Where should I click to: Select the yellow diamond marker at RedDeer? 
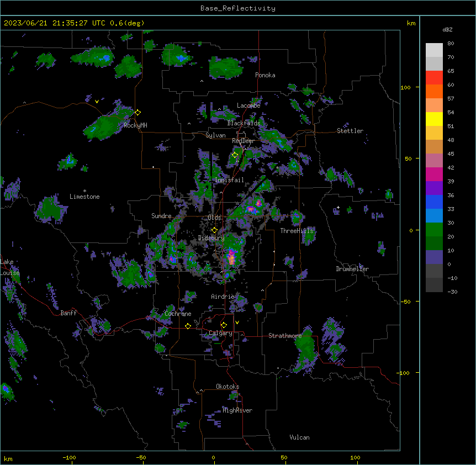(235, 155)
